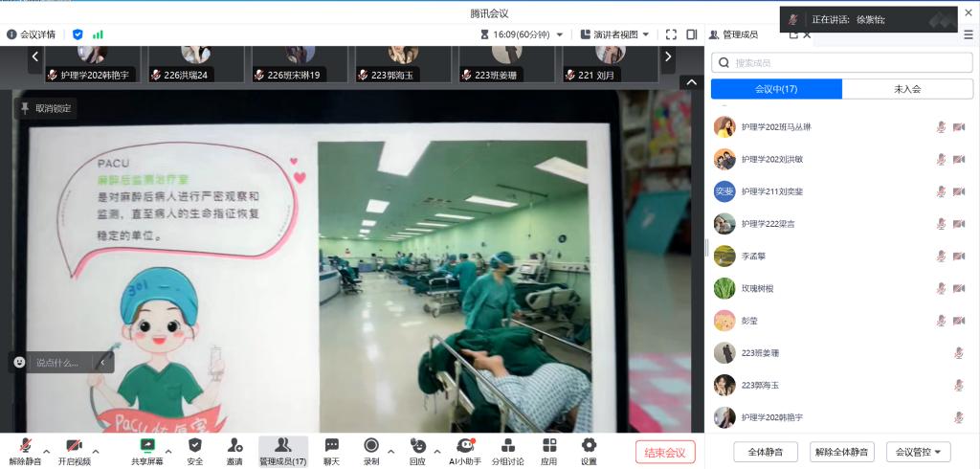Expand the meeting timer dropdown arrow

[560, 34]
